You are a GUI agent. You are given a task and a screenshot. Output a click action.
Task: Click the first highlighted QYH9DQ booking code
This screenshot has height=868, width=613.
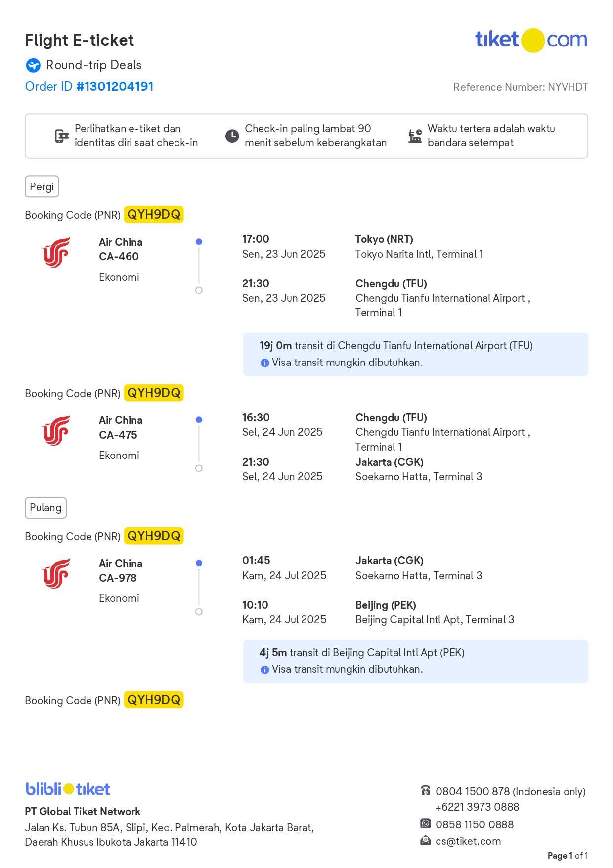pos(154,215)
